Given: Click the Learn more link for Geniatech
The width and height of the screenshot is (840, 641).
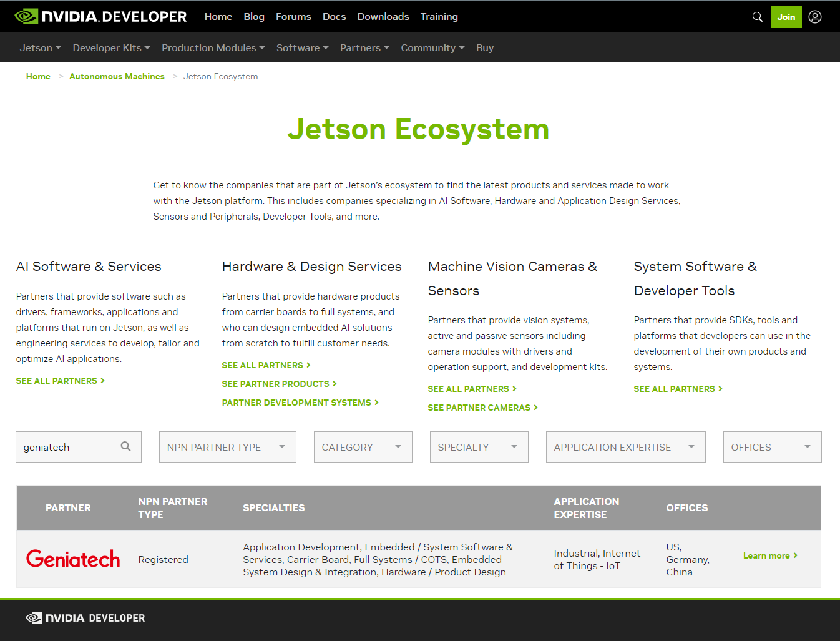Looking at the screenshot, I should (771, 555).
